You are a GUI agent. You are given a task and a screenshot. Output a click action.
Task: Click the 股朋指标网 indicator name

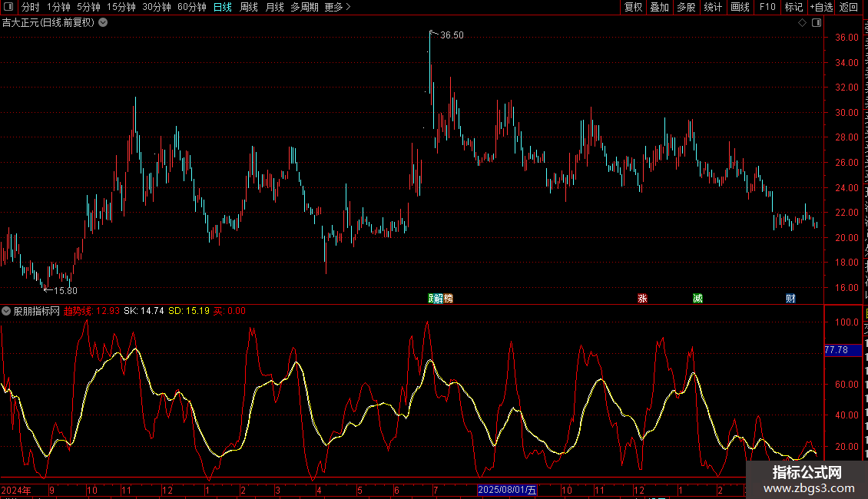[37, 311]
